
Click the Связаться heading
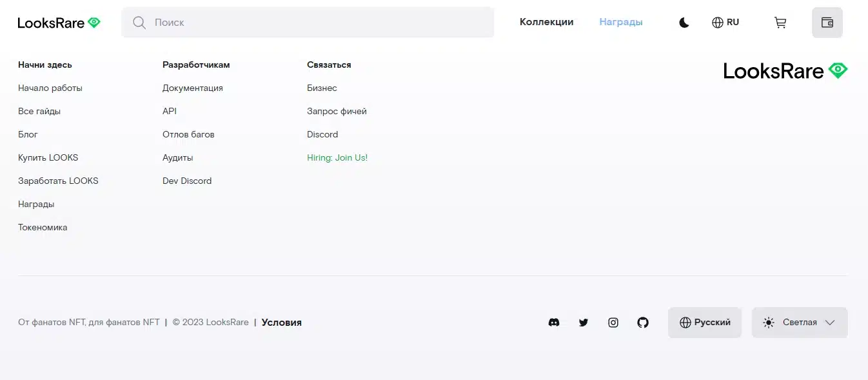(x=329, y=65)
